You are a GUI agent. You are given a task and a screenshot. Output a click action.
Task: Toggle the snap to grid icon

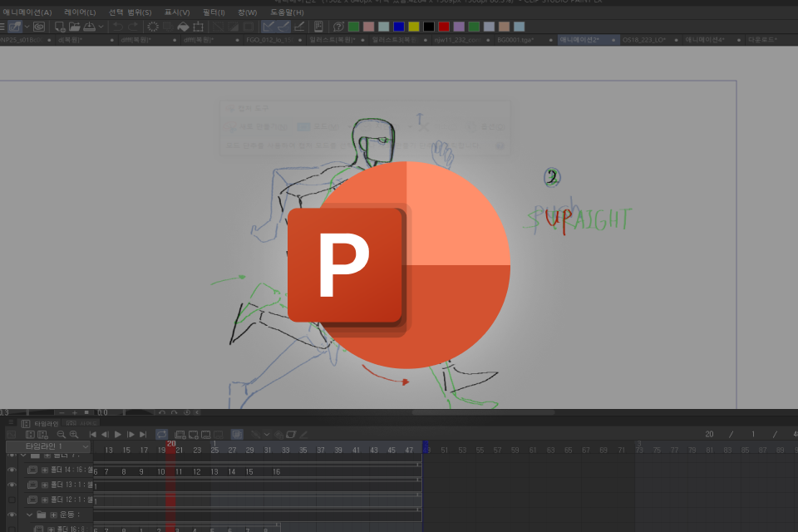pyautogui.click(x=299, y=27)
